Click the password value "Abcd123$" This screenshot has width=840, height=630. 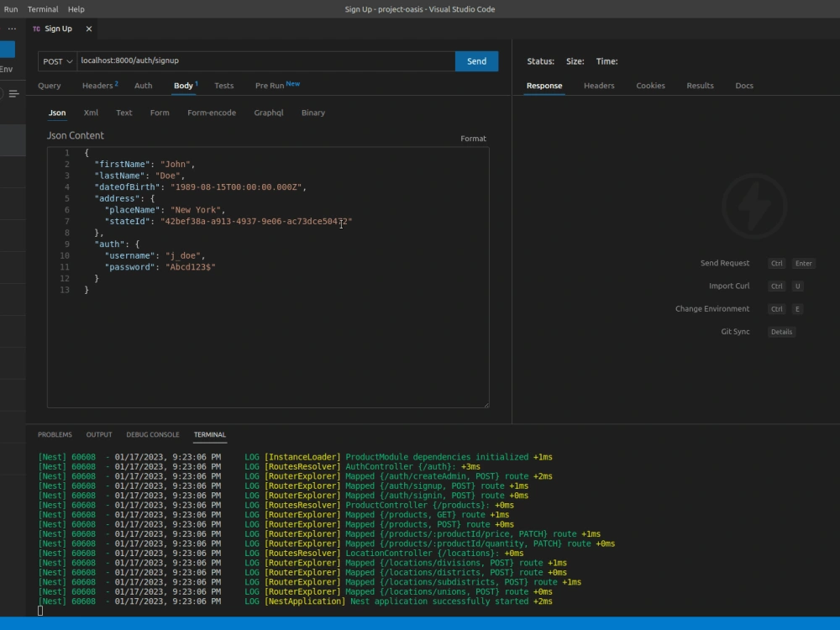(190, 267)
